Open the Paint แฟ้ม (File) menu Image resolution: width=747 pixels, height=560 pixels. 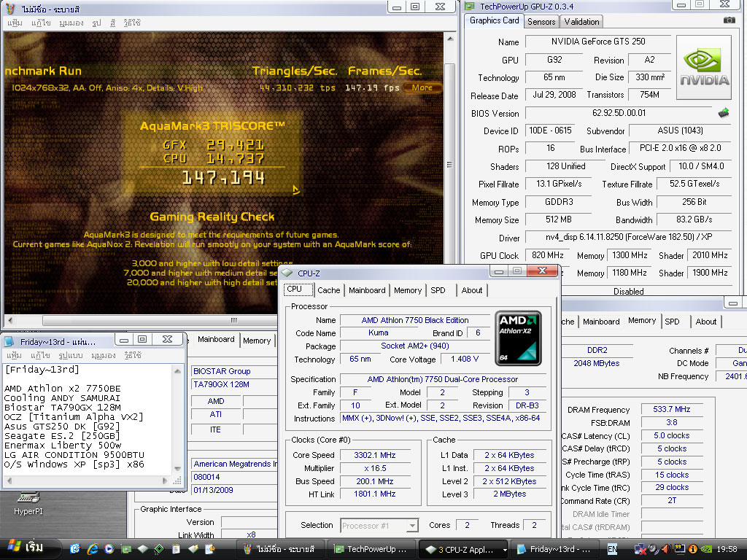[x=15, y=23]
